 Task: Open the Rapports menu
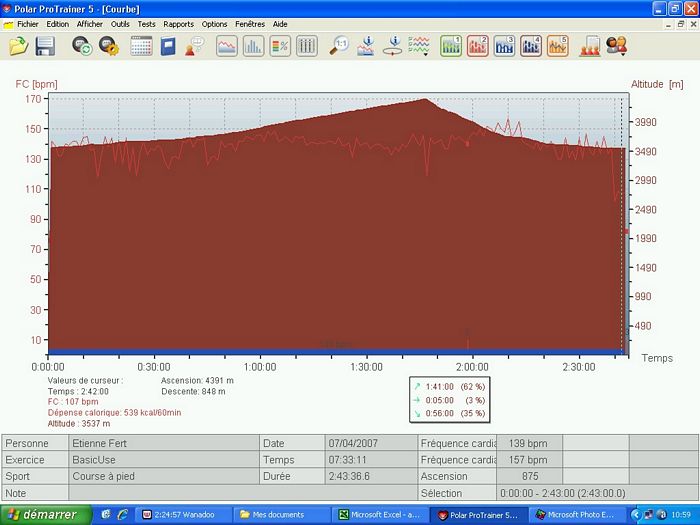(179, 24)
